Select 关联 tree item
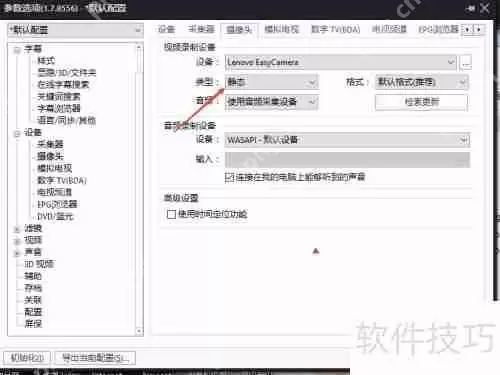The width and height of the screenshot is (500, 375). [33, 300]
